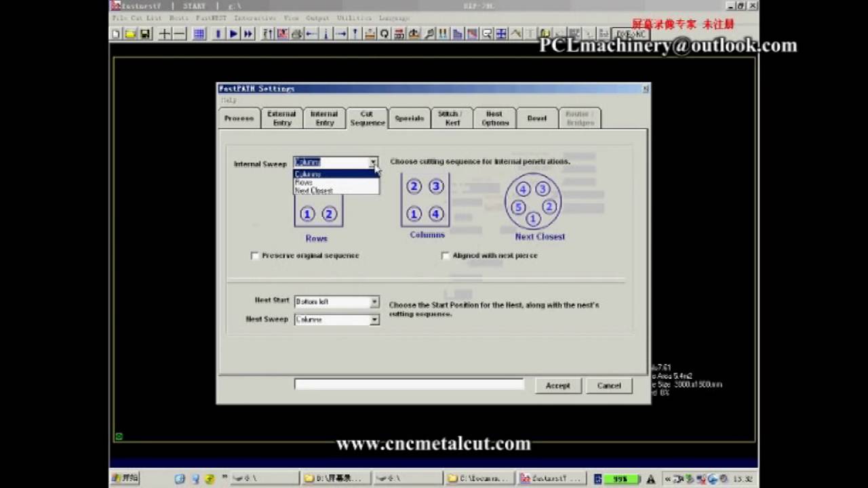Viewport: 868px width, 488px height.
Task: Open the Nest Options tab
Action: [x=494, y=118]
